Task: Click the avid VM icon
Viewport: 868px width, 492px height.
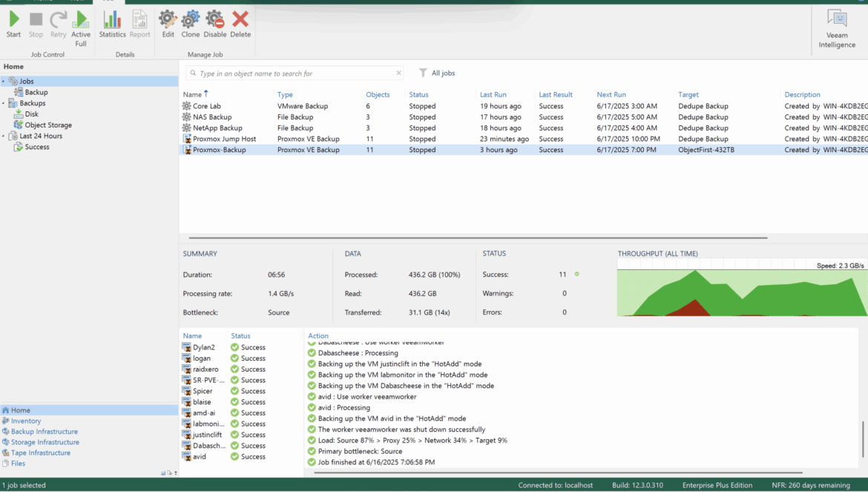Action: [186, 456]
